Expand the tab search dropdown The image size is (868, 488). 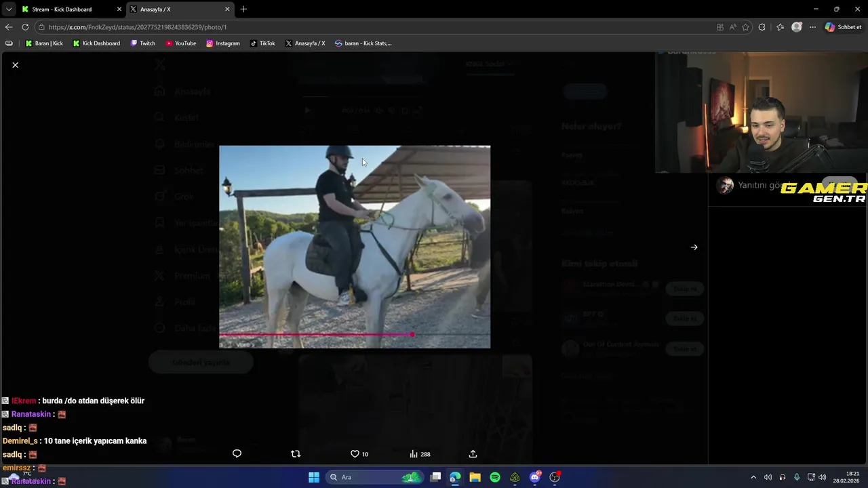coord(9,9)
